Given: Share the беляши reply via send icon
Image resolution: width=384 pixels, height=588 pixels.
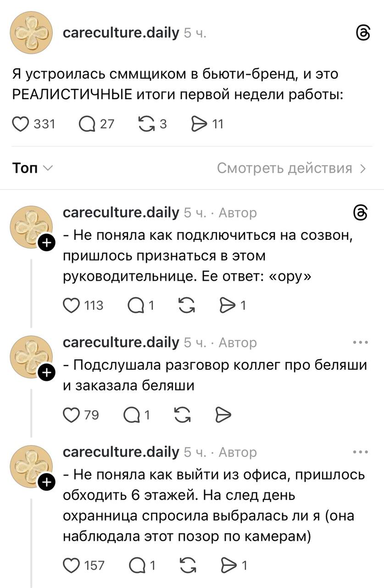Looking at the screenshot, I should (x=223, y=415).
